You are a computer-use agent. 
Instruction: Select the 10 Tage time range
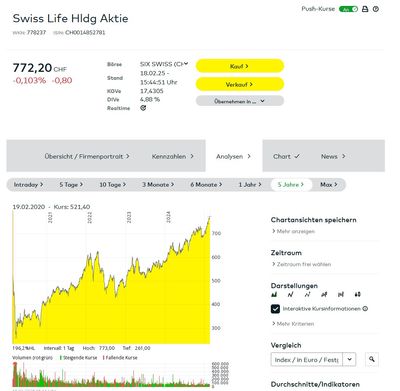tap(113, 184)
